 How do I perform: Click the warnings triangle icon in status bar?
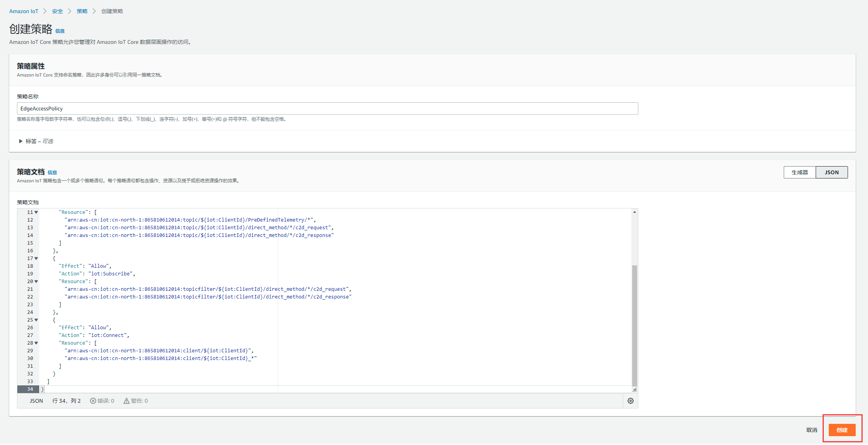(126, 401)
